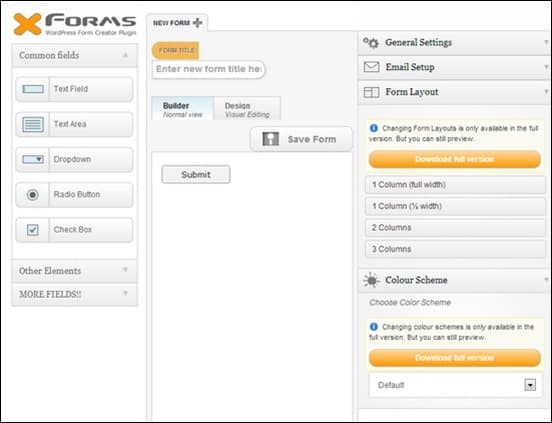Click the Text Field icon
552x423 pixels.
(x=33, y=89)
